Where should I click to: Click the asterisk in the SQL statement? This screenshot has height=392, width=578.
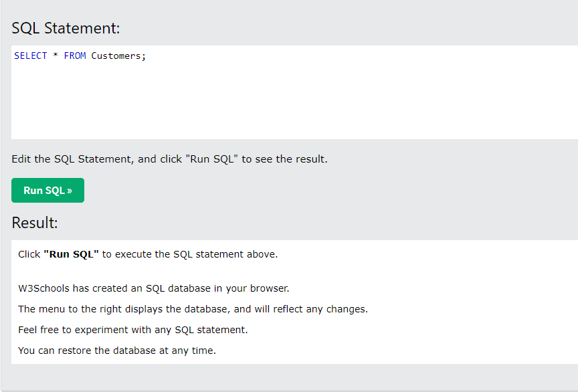tap(56, 56)
